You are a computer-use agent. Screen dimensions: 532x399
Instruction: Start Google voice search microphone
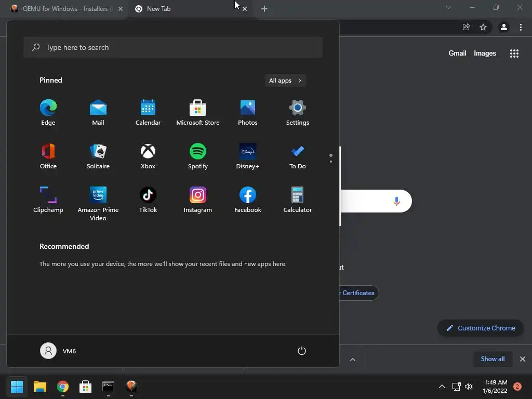tap(396, 201)
